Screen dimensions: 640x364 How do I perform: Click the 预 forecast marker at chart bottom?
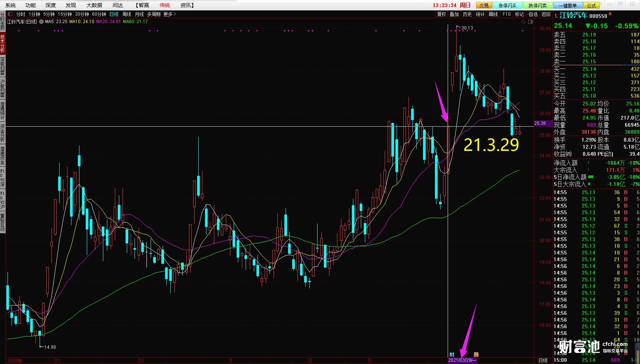[476, 354]
